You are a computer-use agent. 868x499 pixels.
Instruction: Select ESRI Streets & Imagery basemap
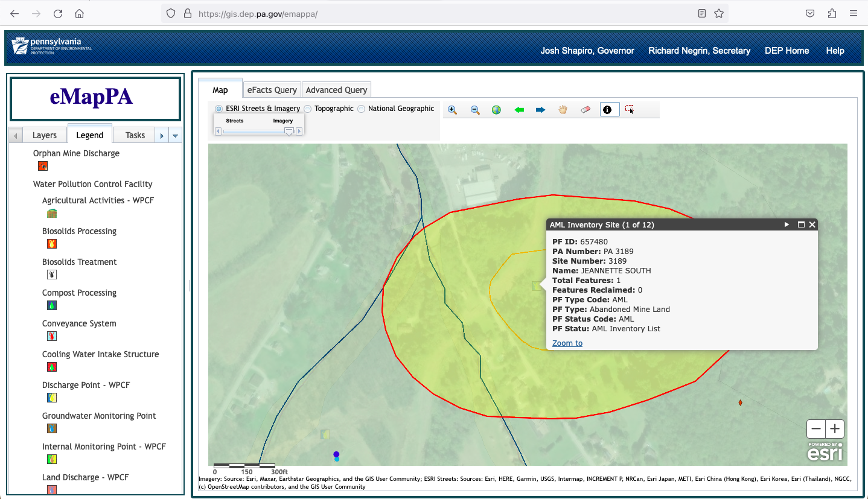[x=219, y=109]
